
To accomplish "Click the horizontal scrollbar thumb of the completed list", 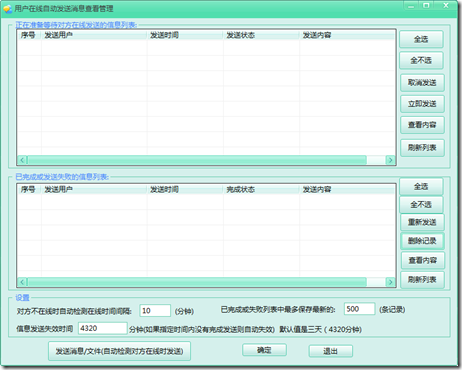I will pos(197,282).
